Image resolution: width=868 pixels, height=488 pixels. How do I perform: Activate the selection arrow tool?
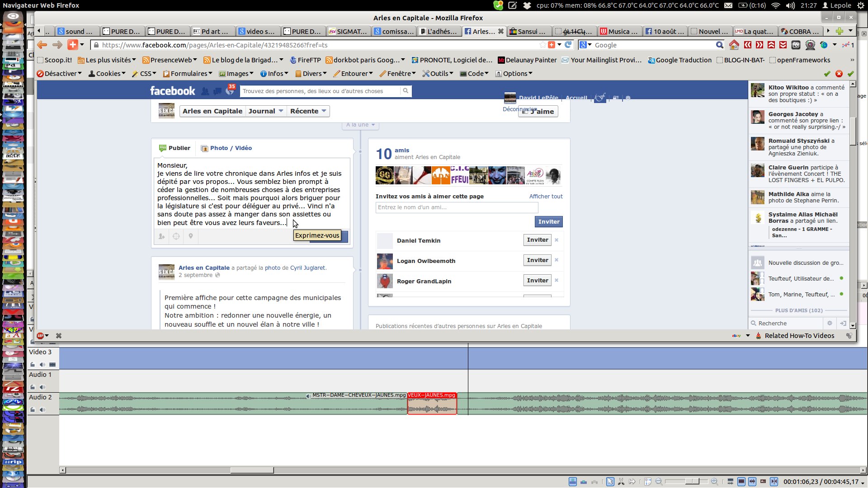[610, 482]
